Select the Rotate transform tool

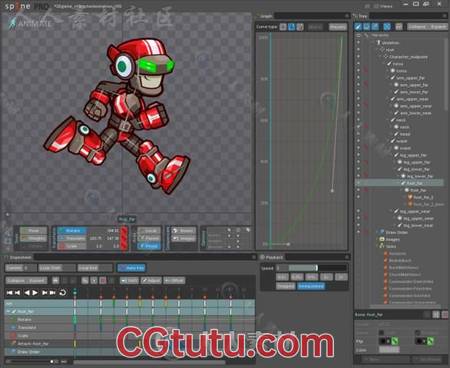pos(72,231)
